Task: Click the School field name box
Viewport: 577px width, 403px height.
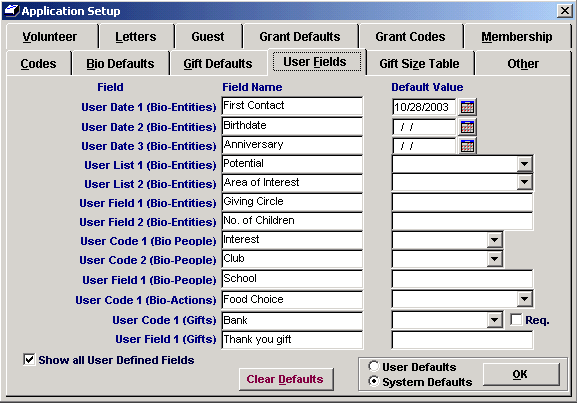Action: pos(292,279)
